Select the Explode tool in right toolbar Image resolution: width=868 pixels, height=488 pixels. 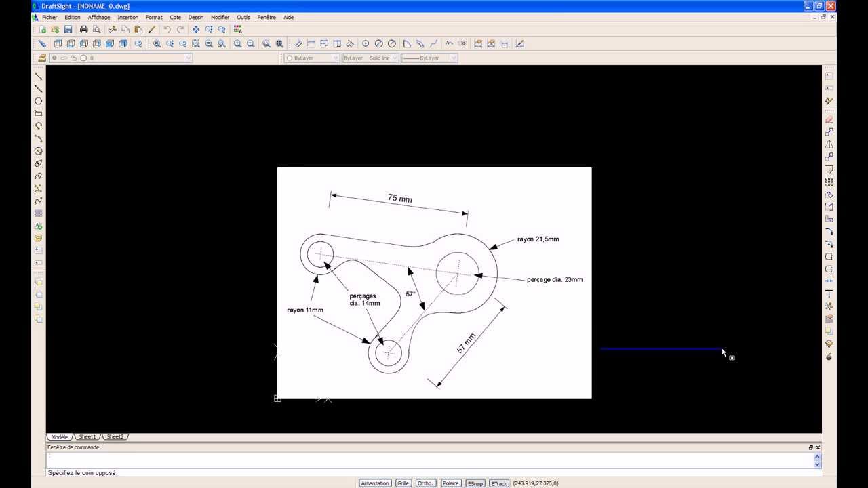pyautogui.click(x=829, y=357)
